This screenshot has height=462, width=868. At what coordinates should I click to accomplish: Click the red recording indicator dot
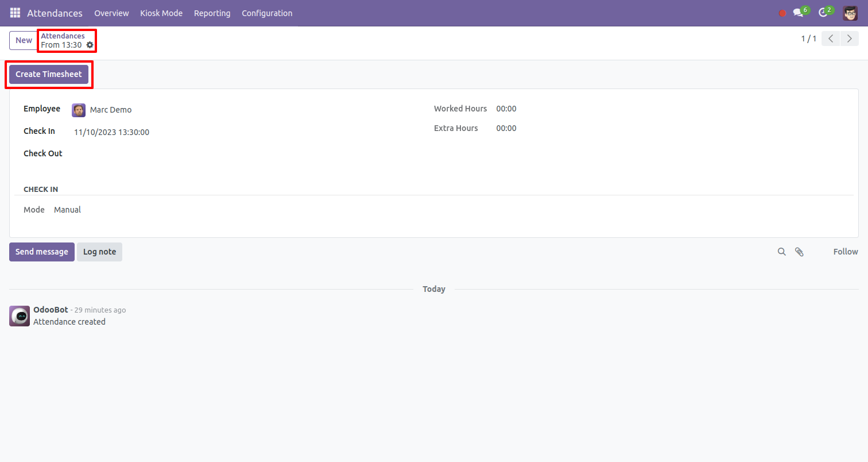[782, 13]
